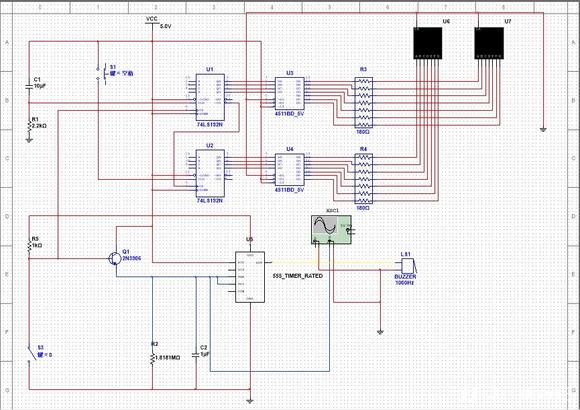Click the C1 10µF capacitor
The image size is (580, 410).
29,87
